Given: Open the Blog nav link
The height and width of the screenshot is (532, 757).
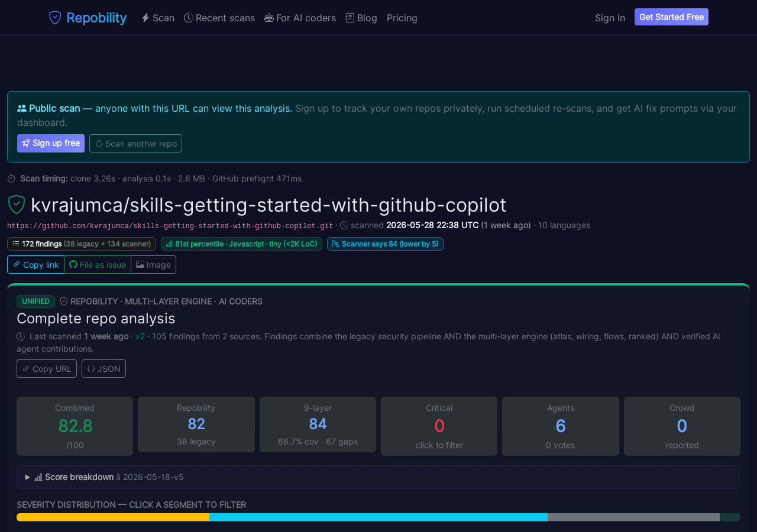Looking at the screenshot, I should pyautogui.click(x=361, y=18).
